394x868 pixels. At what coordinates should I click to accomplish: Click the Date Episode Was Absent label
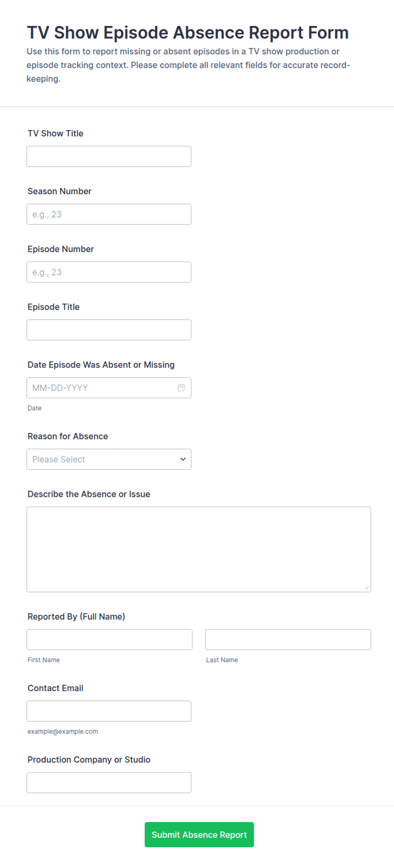(101, 365)
